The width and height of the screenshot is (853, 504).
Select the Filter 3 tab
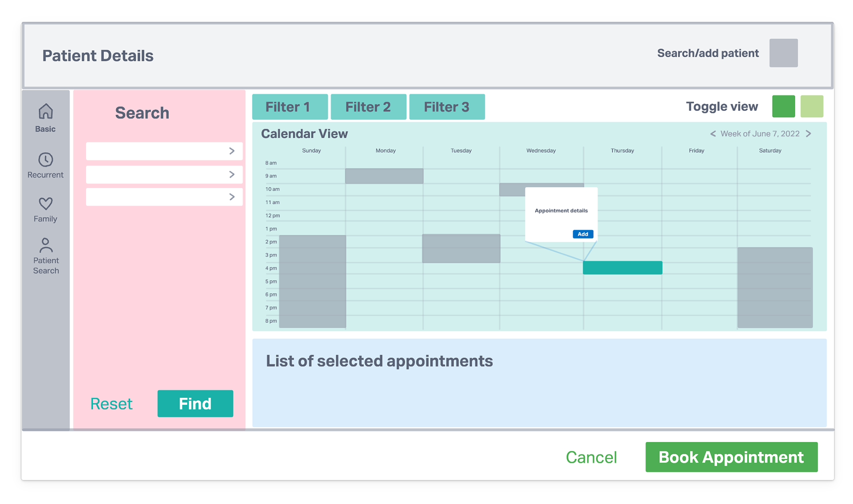(x=447, y=107)
